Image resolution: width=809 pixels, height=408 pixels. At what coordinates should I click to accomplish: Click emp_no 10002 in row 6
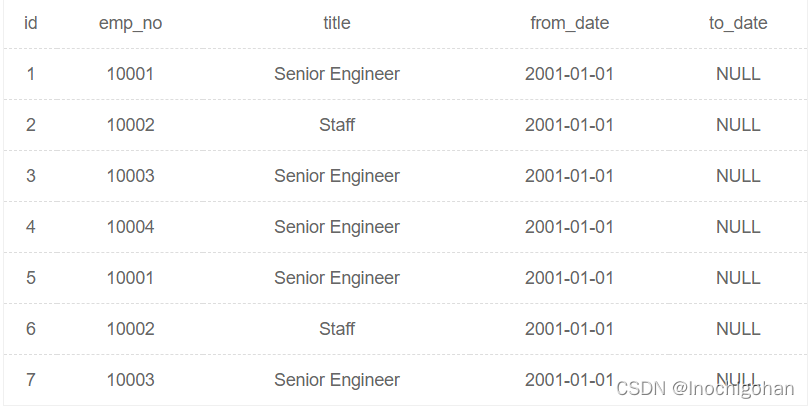pyautogui.click(x=130, y=329)
